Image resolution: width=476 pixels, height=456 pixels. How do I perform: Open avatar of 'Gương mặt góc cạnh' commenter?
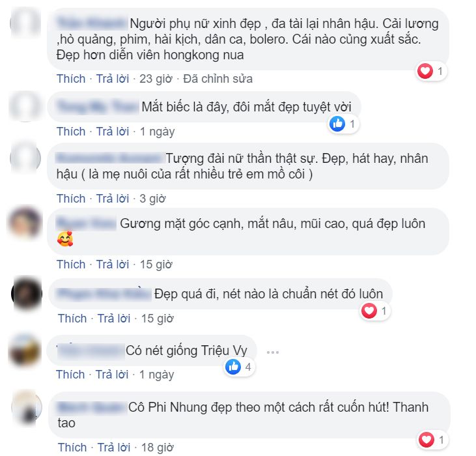(25, 223)
